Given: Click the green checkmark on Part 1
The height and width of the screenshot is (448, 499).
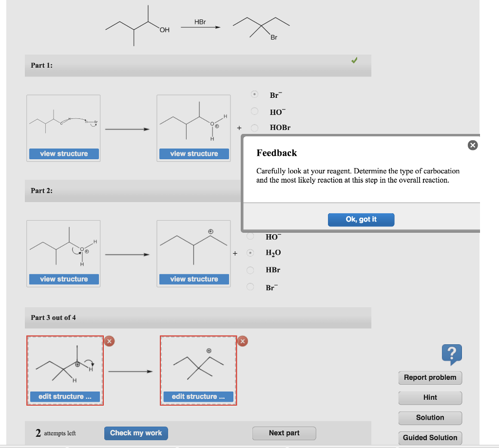Looking at the screenshot, I should (x=354, y=60).
